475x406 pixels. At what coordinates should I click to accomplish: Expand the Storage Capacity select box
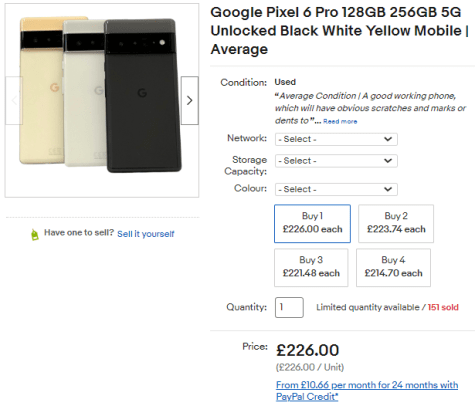click(x=336, y=161)
